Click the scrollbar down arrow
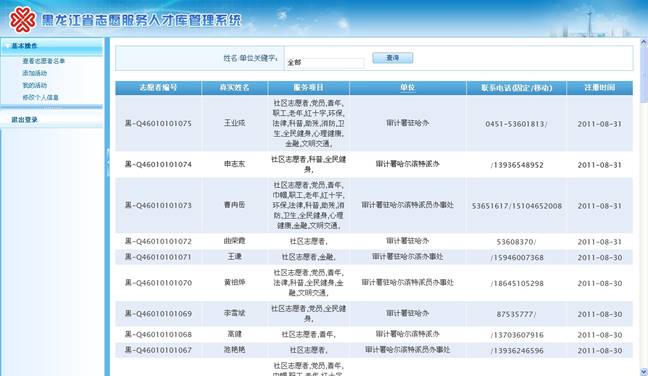Viewport: 648px width, 376px height. [x=643, y=372]
